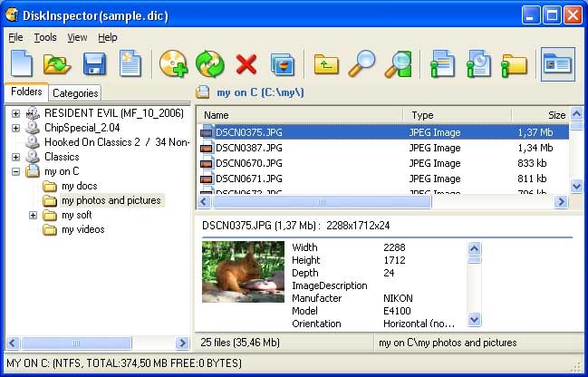This screenshot has height=377, width=588.
Task: Expand the RESIDENT EVIL tree node
Action: (15, 113)
